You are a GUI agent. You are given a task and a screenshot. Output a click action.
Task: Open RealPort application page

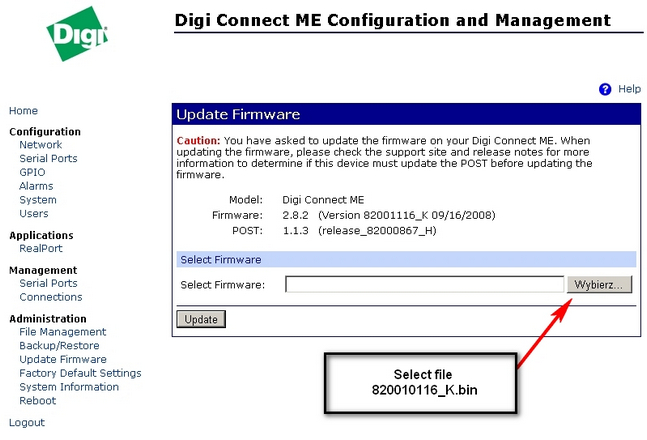(x=40, y=248)
